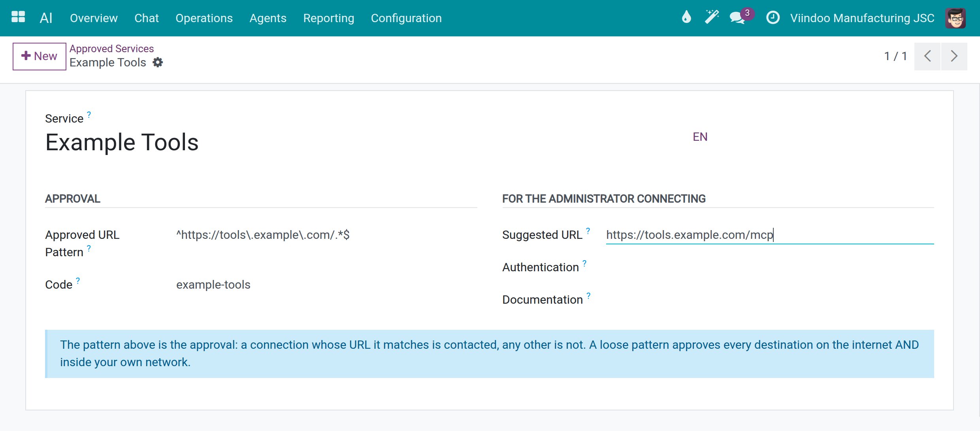Click the EN translation button
The image size is (980, 431).
(x=700, y=137)
